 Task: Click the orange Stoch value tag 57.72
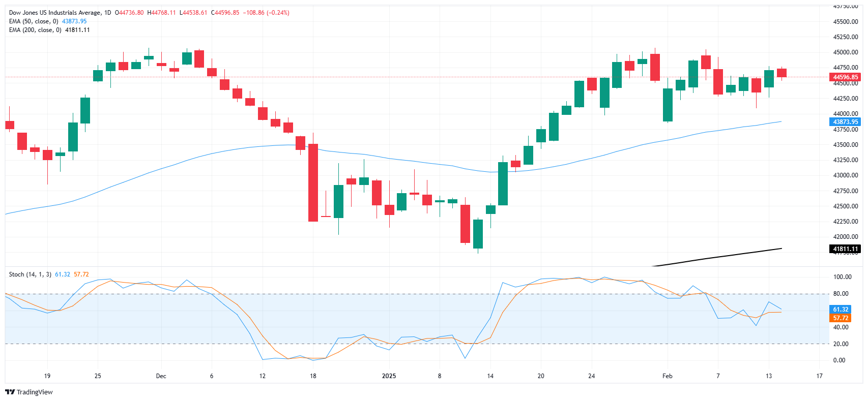(x=840, y=318)
